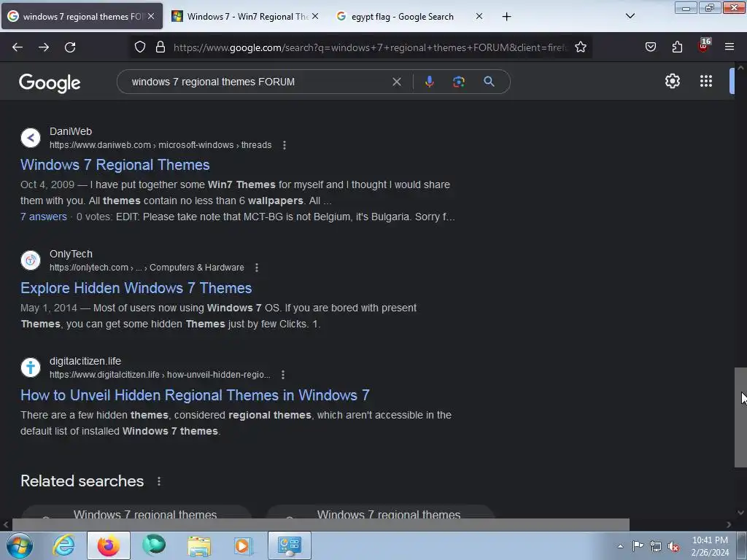747x560 pixels.
Task: Open the Related searches options menu
Action: coord(159,481)
